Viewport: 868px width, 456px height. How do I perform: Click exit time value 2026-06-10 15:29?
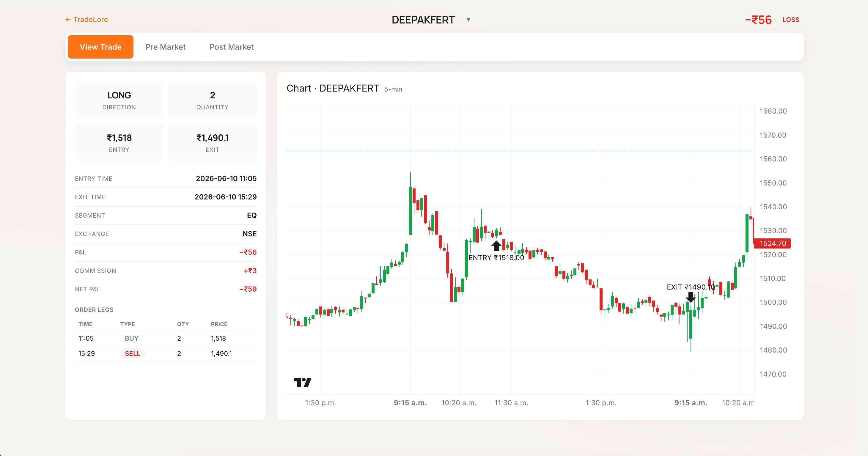coord(225,197)
